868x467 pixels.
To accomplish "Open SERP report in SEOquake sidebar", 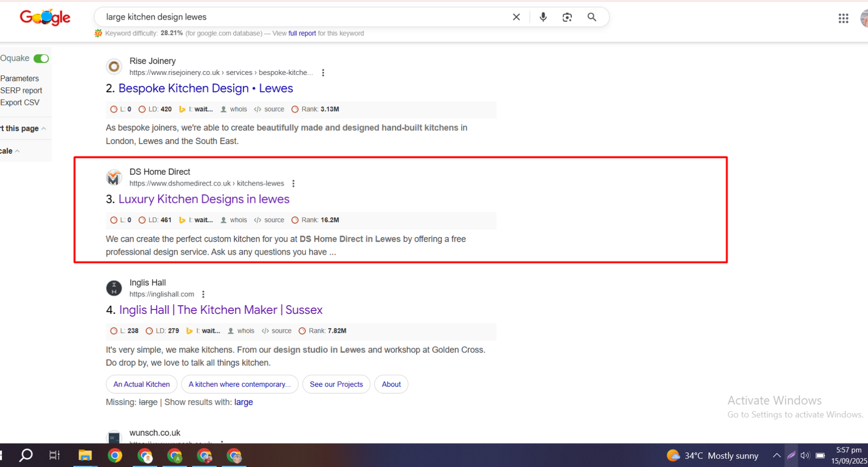I will pos(21,91).
